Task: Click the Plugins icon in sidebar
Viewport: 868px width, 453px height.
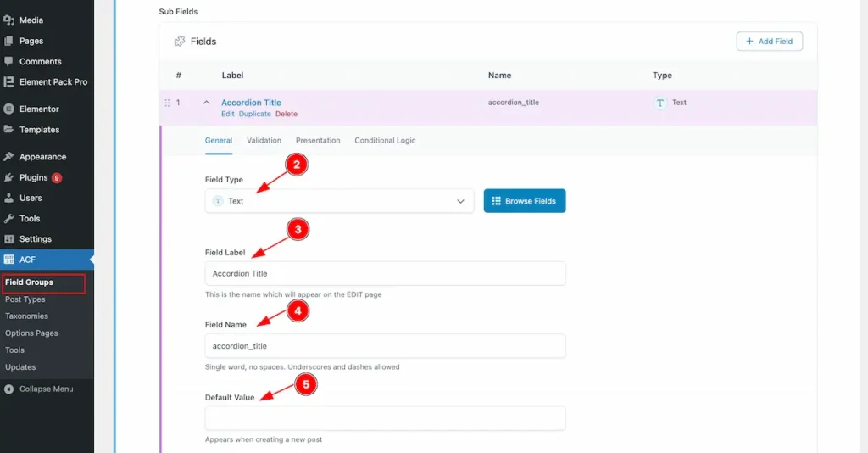Action: pos(8,177)
